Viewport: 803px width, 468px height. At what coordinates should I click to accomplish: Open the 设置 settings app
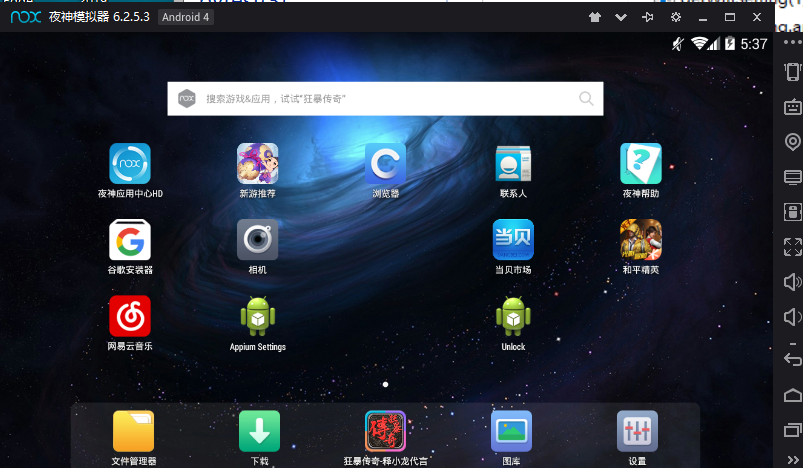pyautogui.click(x=637, y=431)
